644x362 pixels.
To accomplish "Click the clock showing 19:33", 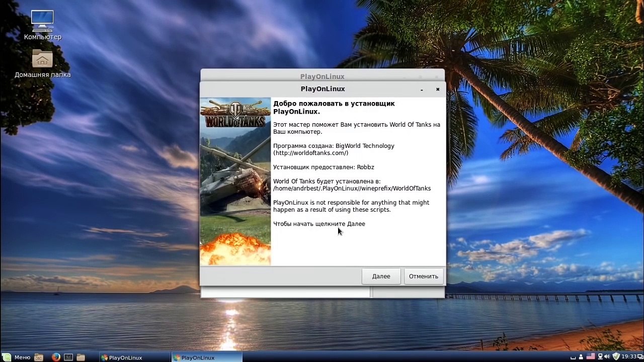I will [x=629, y=356].
